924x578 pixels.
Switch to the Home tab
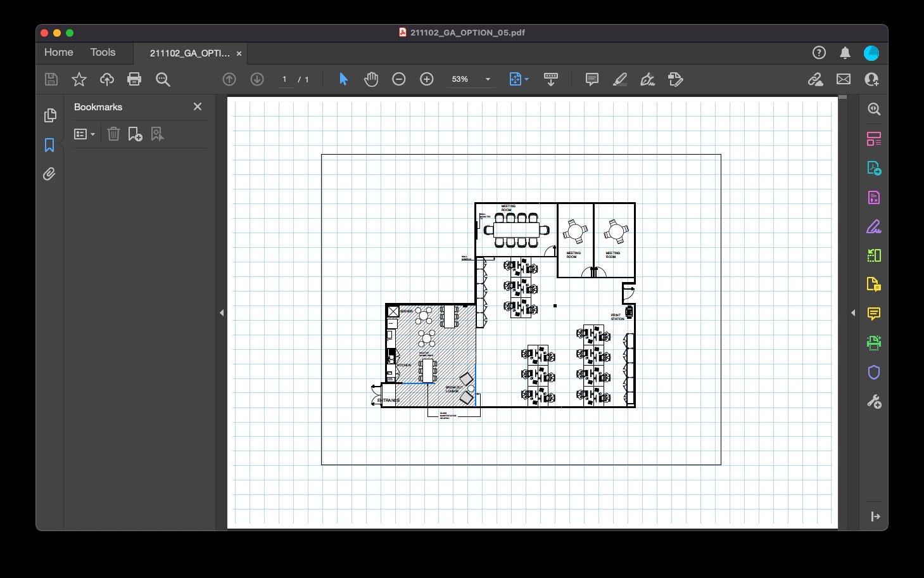coord(58,53)
